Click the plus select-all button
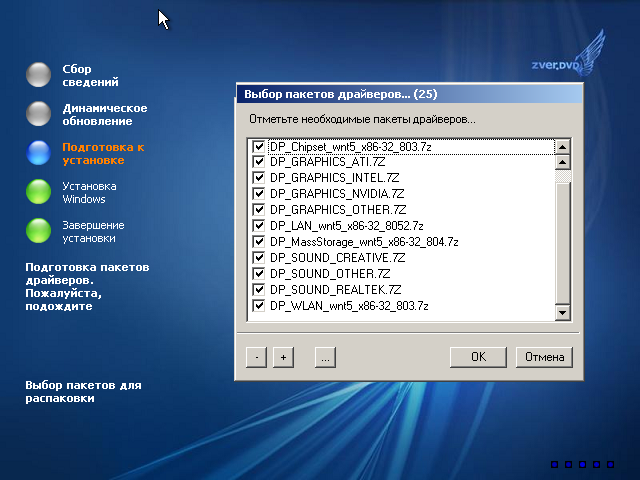Viewport: 640px width, 480px height. pyautogui.click(x=283, y=357)
